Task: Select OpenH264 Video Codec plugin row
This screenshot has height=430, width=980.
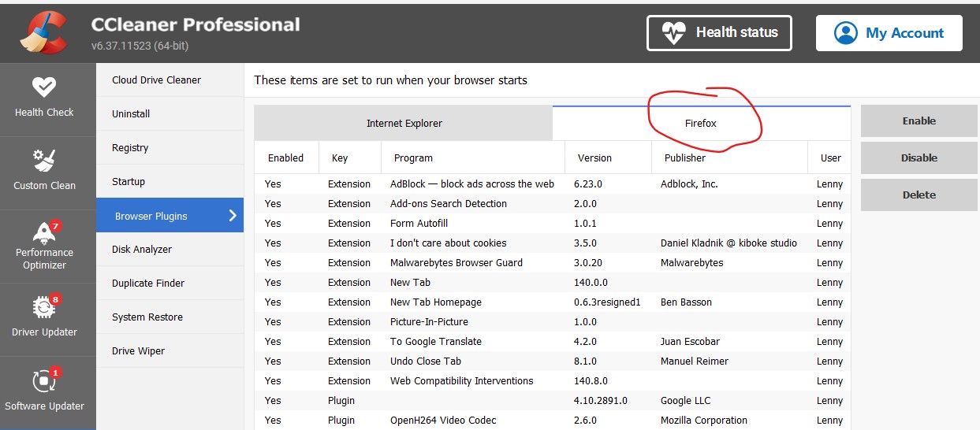Action: (553, 421)
